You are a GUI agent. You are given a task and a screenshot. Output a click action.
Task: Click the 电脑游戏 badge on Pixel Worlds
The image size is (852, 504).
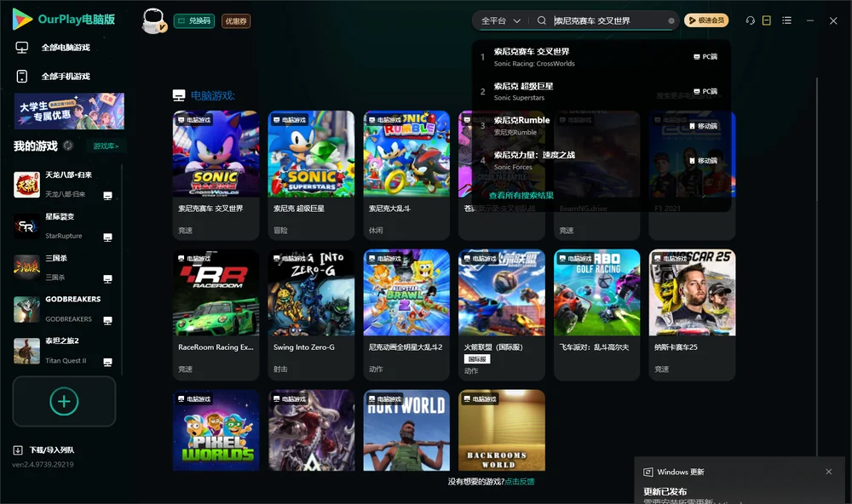click(194, 398)
